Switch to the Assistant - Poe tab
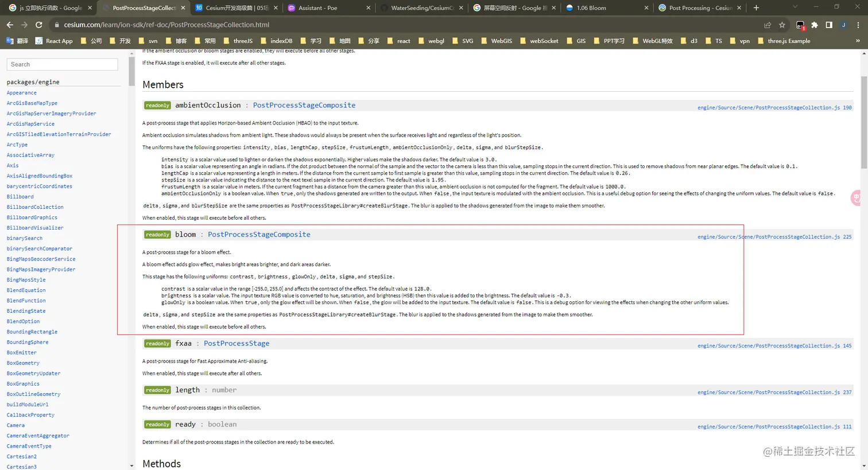 tap(330, 7)
